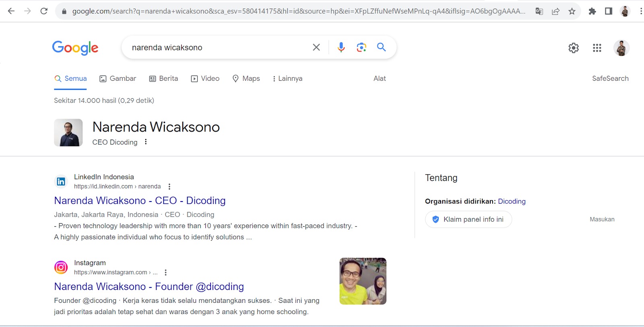Click the Masukan feedback link
Image resolution: width=644 pixels, height=327 pixels.
602,219
